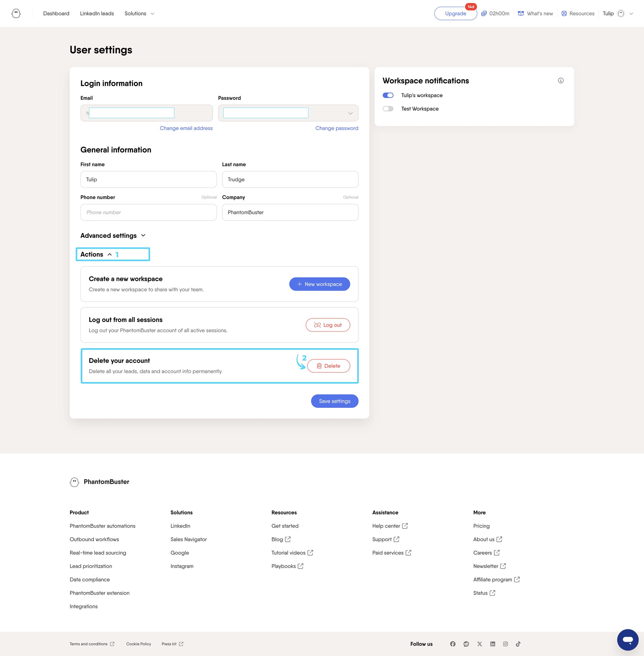Open Cookie Policy link

pyautogui.click(x=139, y=644)
